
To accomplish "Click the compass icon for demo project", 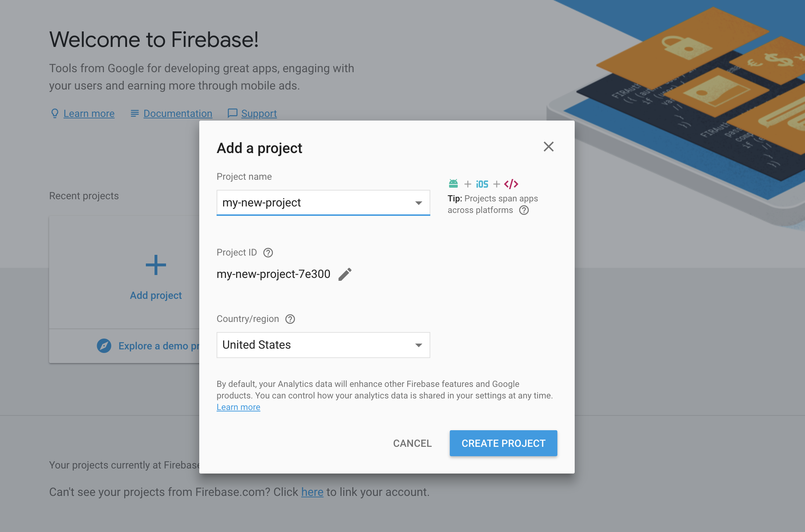I will tap(104, 346).
